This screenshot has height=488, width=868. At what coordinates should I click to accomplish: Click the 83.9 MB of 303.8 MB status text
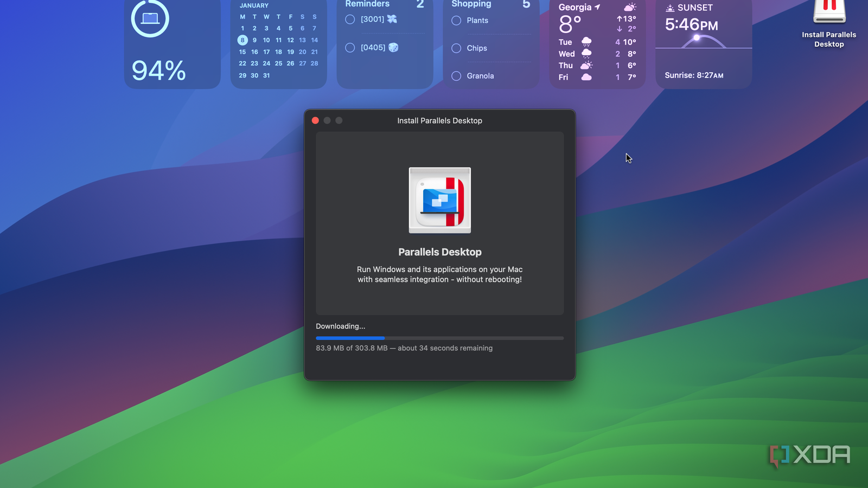click(x=404, y=348)
